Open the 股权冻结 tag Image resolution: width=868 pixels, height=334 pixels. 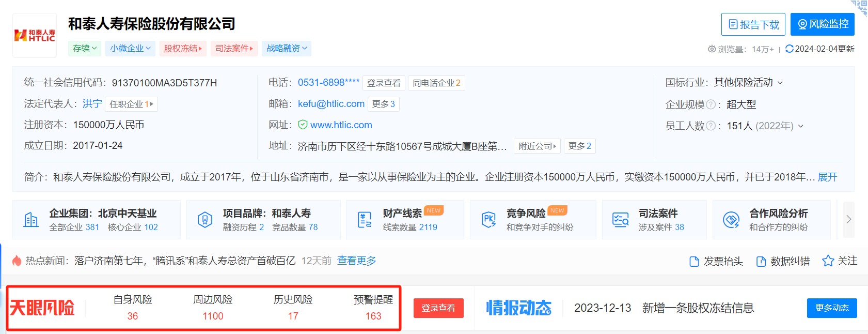pyautogui.click(x=183, y=48)
